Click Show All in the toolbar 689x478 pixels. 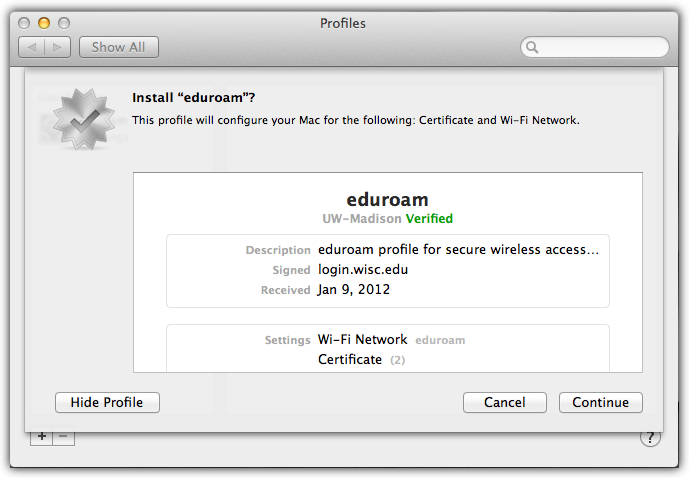coord(119,47)
